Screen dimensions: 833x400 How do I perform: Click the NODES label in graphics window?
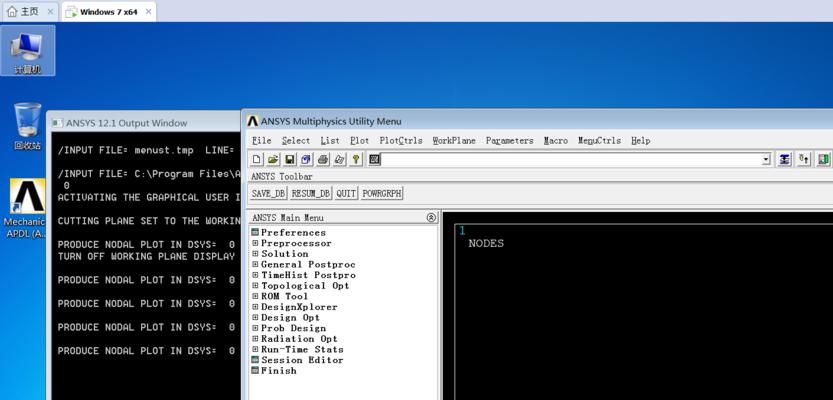click(x=486, y=244)
